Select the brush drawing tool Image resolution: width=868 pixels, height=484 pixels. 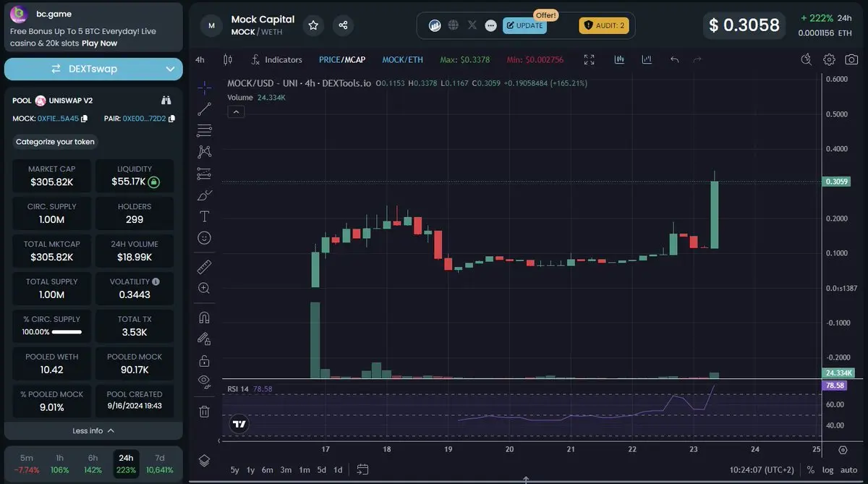204,195
